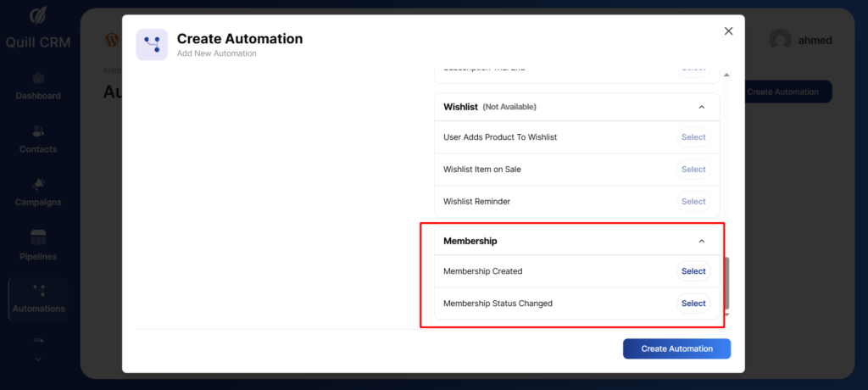
Task: Click the blue Create Automation dialog button
Action: (x=676, y=348)
